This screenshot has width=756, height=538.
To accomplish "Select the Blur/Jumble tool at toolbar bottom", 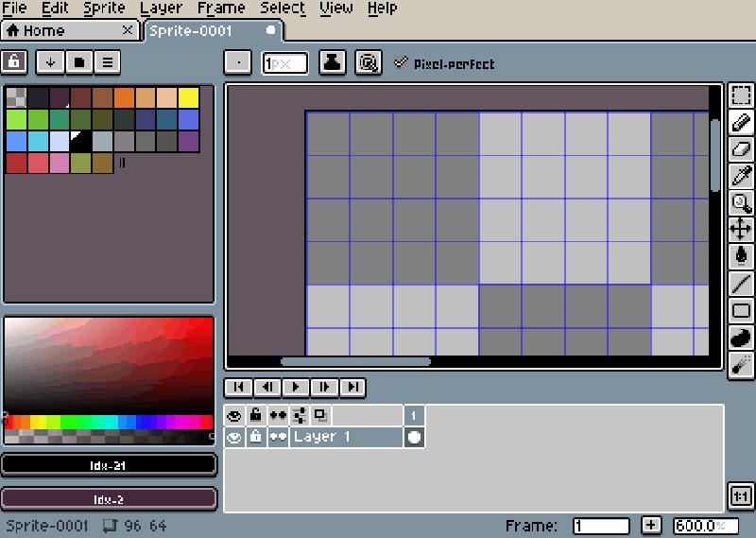I will [x=741, y=364].
